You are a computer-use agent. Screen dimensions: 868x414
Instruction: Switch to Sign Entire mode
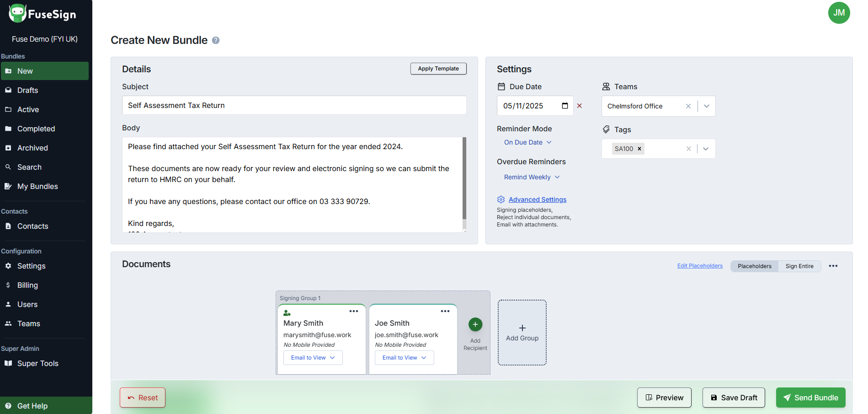[799, 266]
